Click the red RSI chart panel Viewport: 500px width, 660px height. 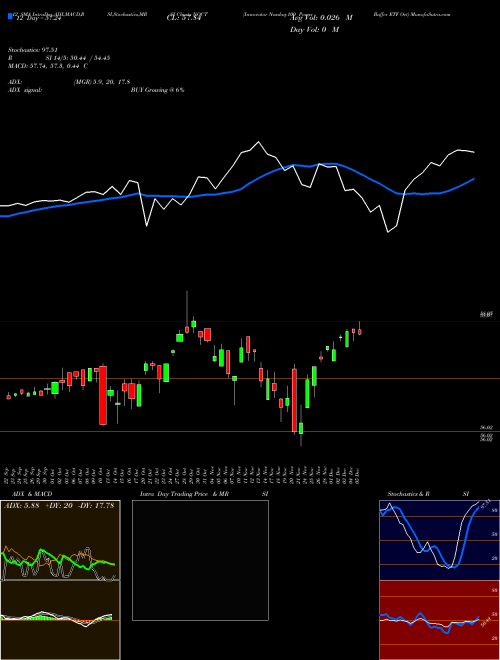[x=439, y=620]
